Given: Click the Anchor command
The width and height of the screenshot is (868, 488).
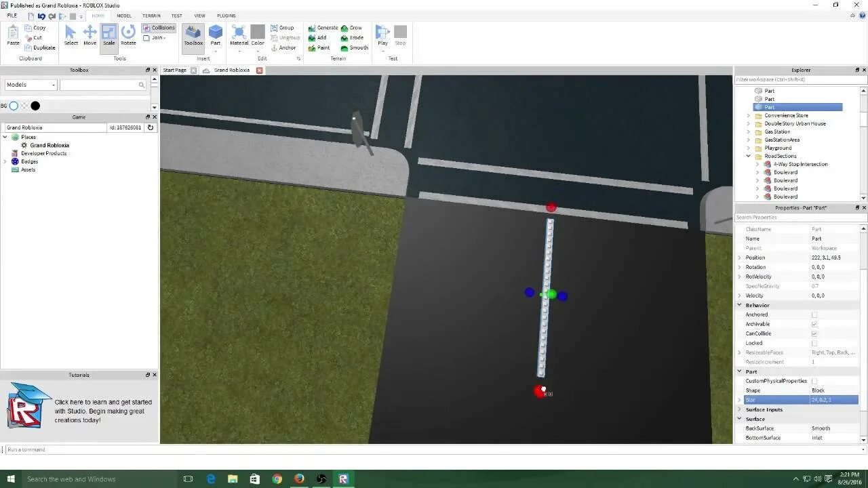Looking at the screenshot, I should click(x=283, y=47).
